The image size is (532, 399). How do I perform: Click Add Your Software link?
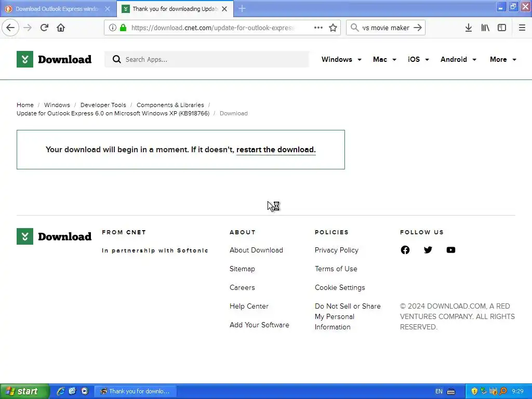[x=259, y=325]
